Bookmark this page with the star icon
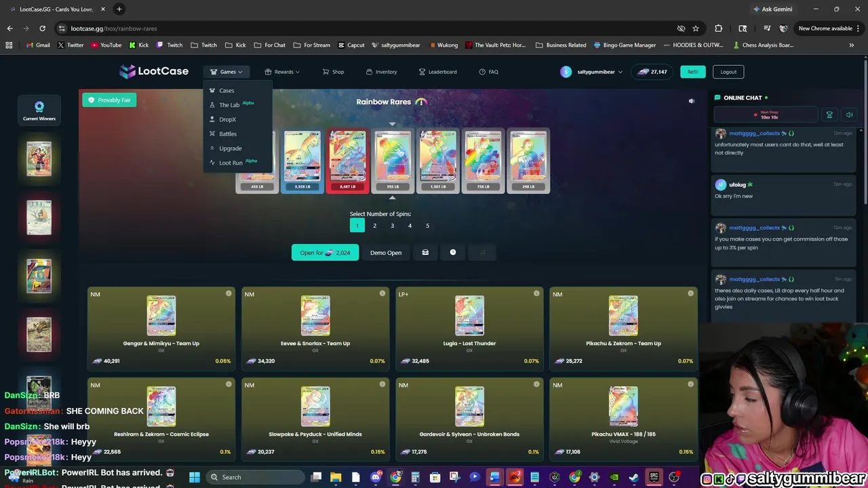 coord(696,28)
